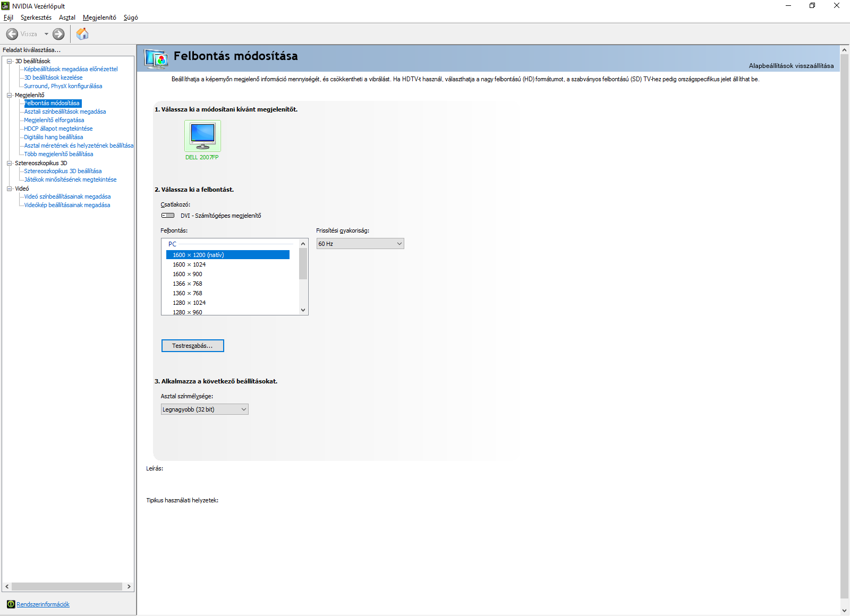Click main page scrollbar up arrow
Image resolution: width=850 pixels, height=616 pixels.
click(x=845, y=50)
